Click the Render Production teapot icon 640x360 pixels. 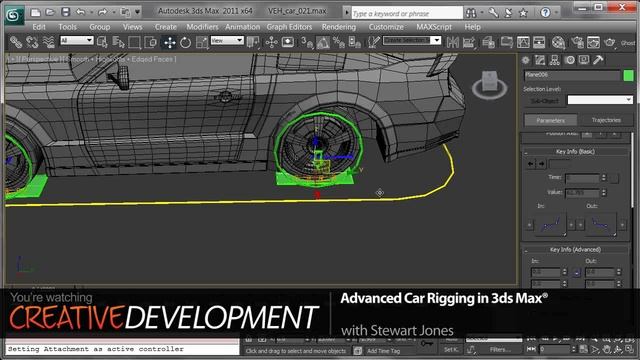tap(609, 42)
